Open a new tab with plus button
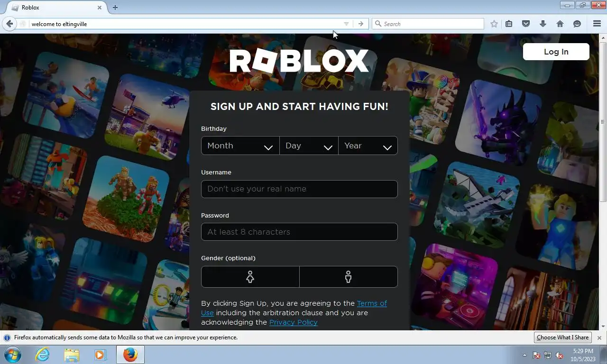Image resolution: width=607 pixels, height=364 pixels. coord(115,8)
